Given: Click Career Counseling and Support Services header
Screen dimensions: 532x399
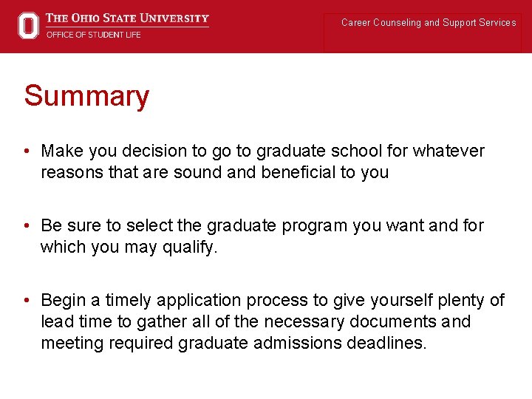Looking at the screenshot, I should 429,23.
